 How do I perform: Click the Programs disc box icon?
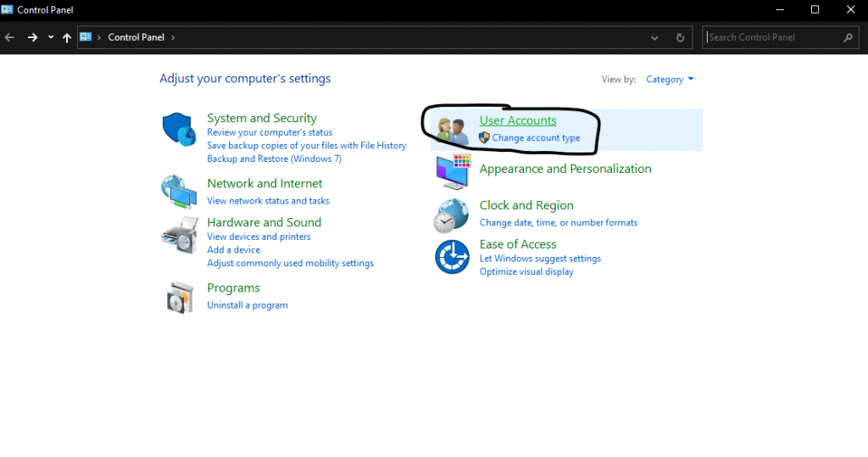(x=181, y=298)
